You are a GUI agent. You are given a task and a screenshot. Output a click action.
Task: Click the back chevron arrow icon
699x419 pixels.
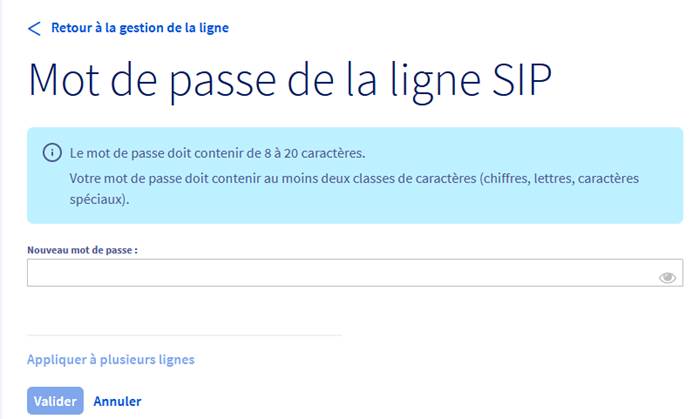pyautogui.click(x=34, y=29)
